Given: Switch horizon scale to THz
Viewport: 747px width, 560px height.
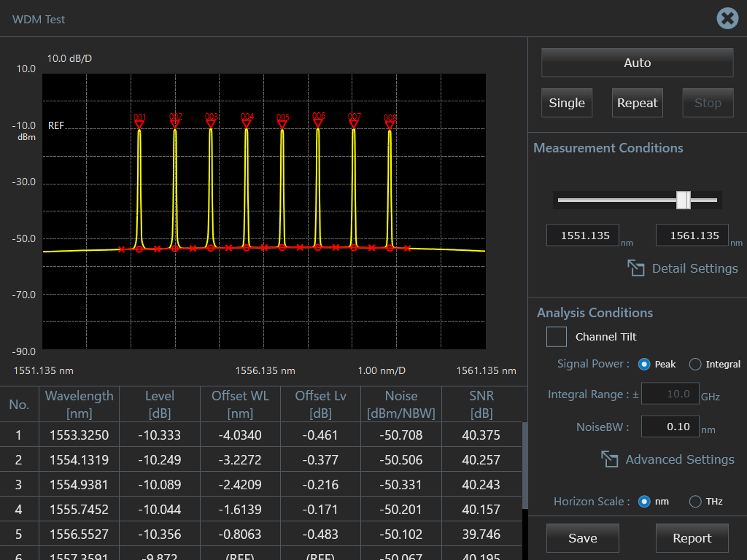Looking at the screenshot, I should (695, 501).
